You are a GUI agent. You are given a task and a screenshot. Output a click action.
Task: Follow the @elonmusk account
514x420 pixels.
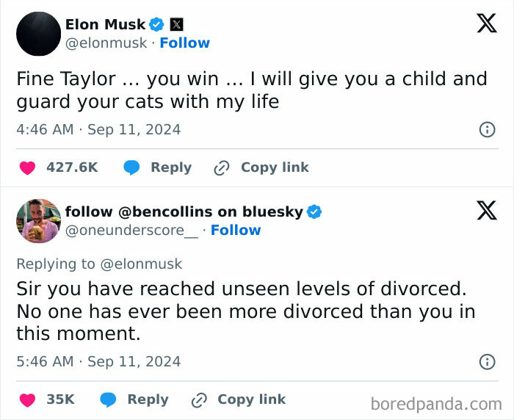pyautogui.click(x=184, y=43)
